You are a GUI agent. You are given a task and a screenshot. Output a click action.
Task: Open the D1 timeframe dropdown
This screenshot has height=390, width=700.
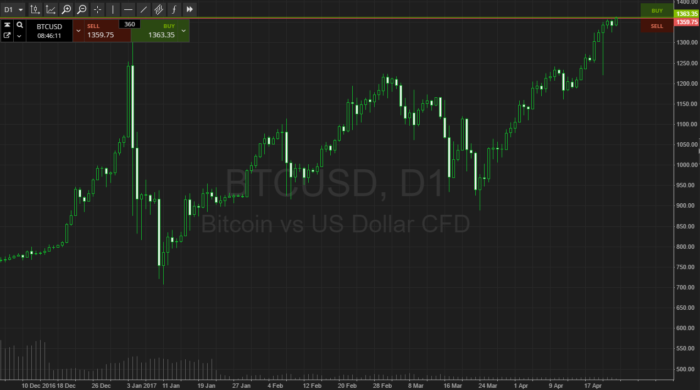(13, 9)
